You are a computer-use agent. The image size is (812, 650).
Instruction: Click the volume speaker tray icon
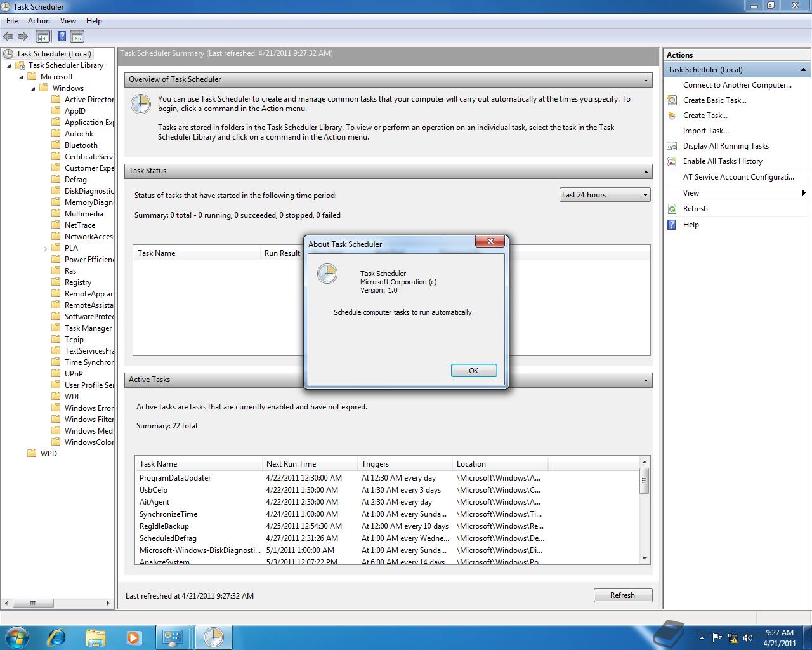click(x=748, y=638)
